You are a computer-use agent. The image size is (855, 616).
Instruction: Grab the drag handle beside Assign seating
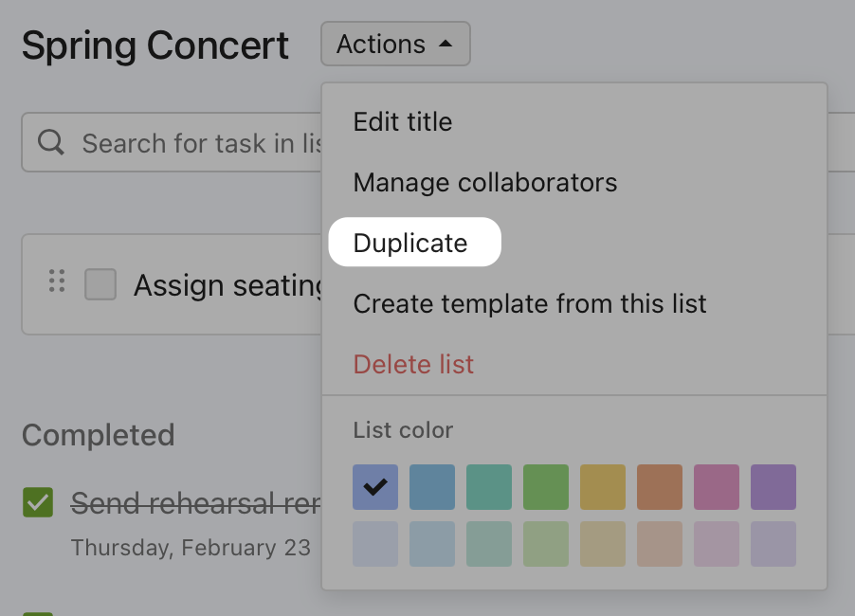(57, 281)
